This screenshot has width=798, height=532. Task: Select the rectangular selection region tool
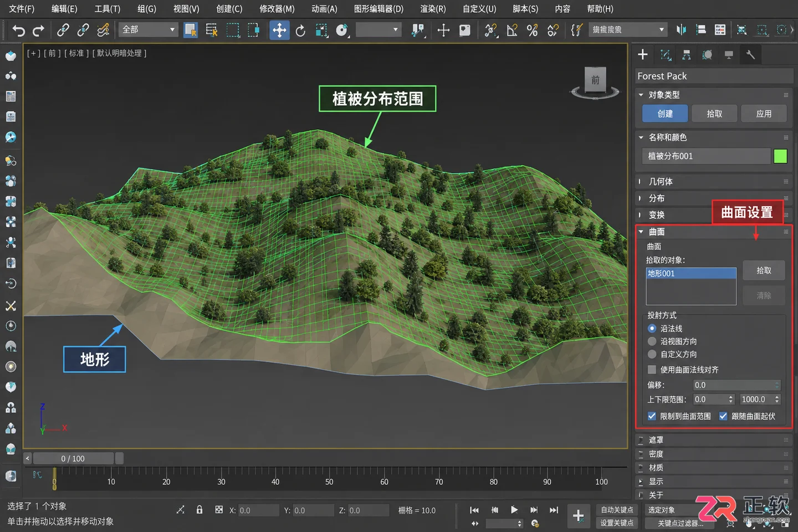[x=233, y=30]
